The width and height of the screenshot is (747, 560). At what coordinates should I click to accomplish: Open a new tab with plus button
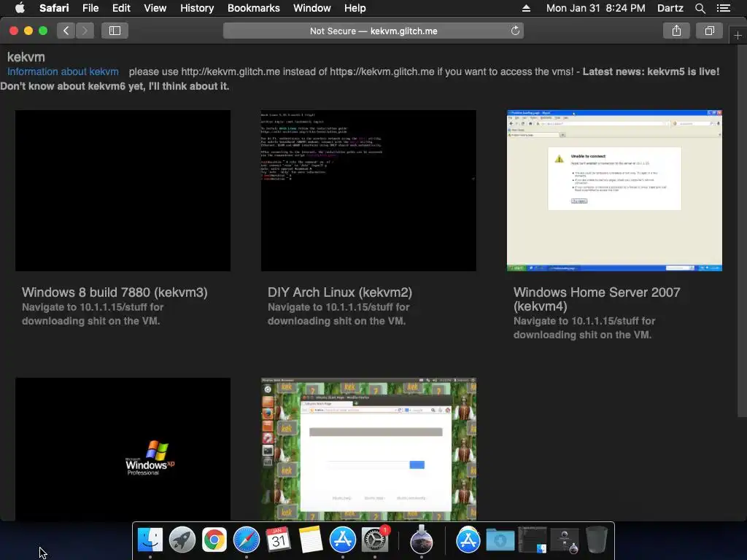tap(738, 36)
